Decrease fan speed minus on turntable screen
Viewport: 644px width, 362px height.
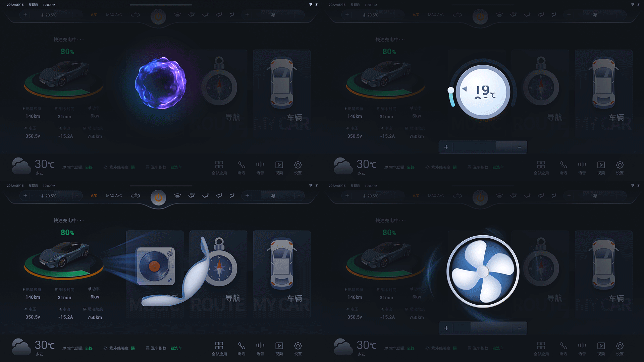point(299,196)
